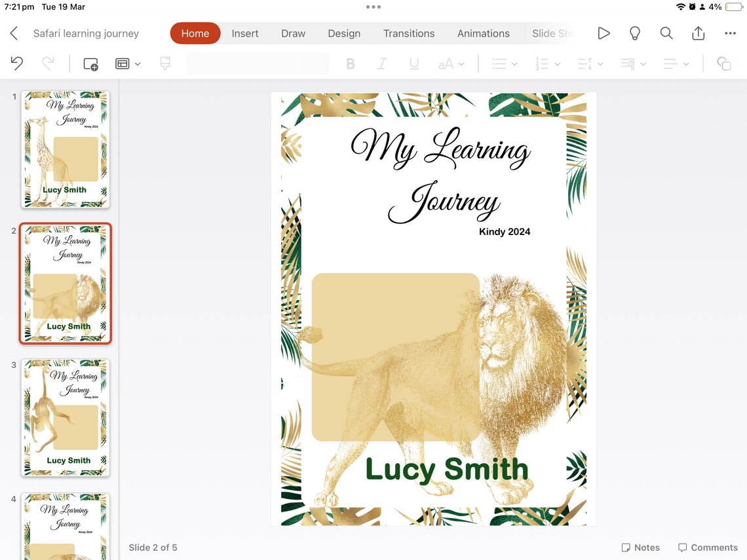Tap the multitasking three dots at top
This screenshot has height=560, width=747.
coord(373,7)
